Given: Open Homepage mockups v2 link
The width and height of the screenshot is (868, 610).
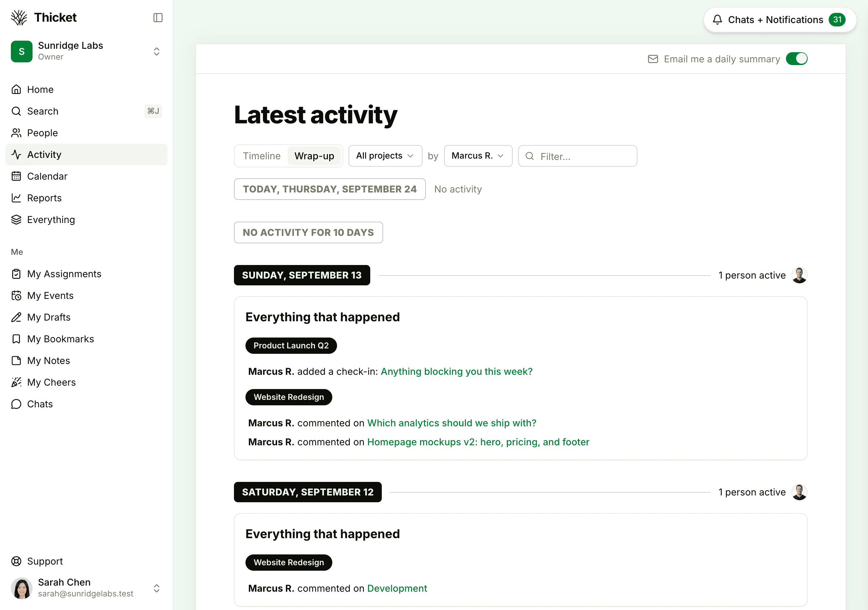Looking at the screenshot, I should 478,442.
